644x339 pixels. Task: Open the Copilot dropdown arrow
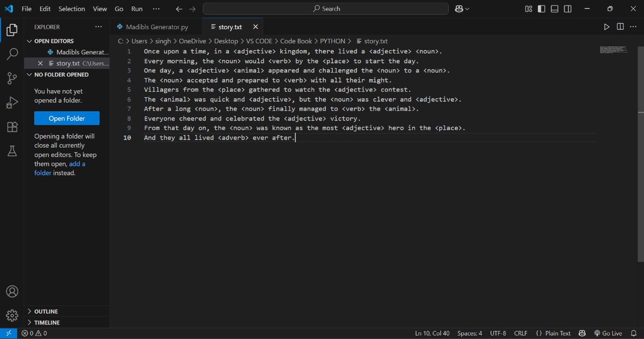pyautogui.click(x=467, y=9)
